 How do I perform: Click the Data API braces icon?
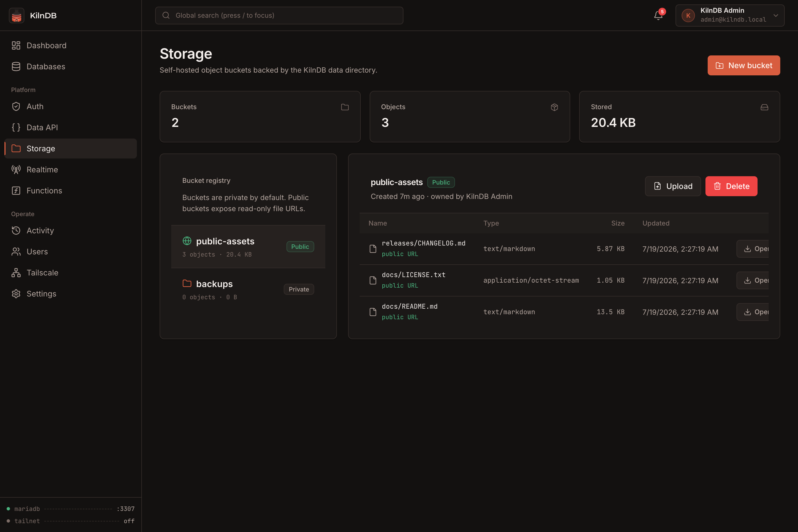tap(16, 127)
